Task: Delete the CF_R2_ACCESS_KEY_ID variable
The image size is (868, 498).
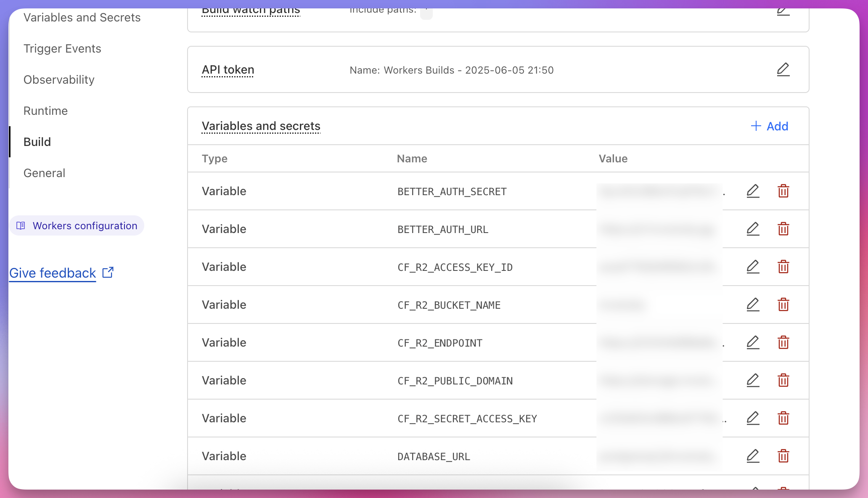Action: [783, 267]
